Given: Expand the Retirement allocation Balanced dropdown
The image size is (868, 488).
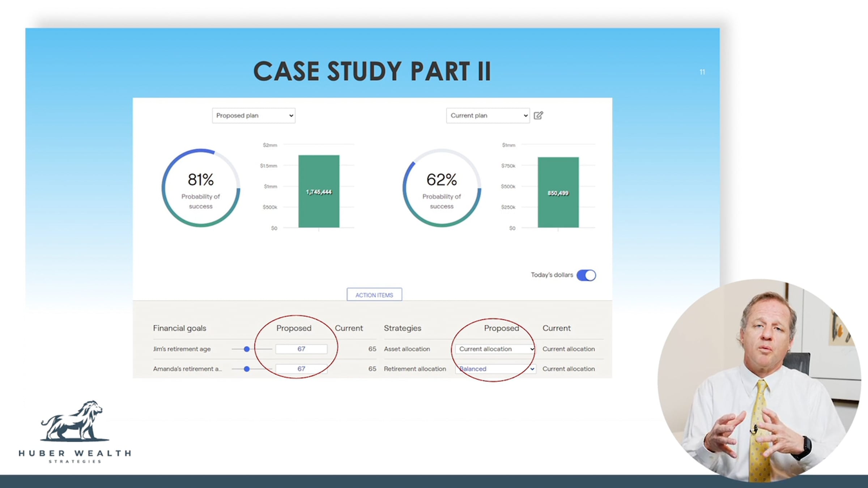Looking at the screenshot, I should tap(495, 369).
